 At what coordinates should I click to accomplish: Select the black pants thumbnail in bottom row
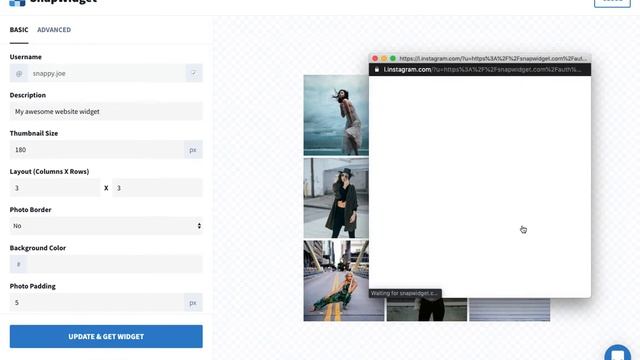[x=427, y=309]
